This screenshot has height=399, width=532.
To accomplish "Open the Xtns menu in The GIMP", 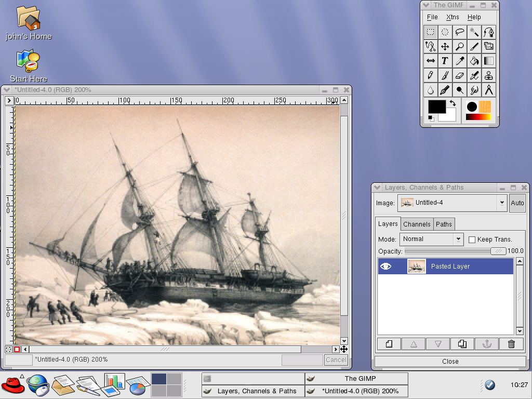I will [453, 17].
